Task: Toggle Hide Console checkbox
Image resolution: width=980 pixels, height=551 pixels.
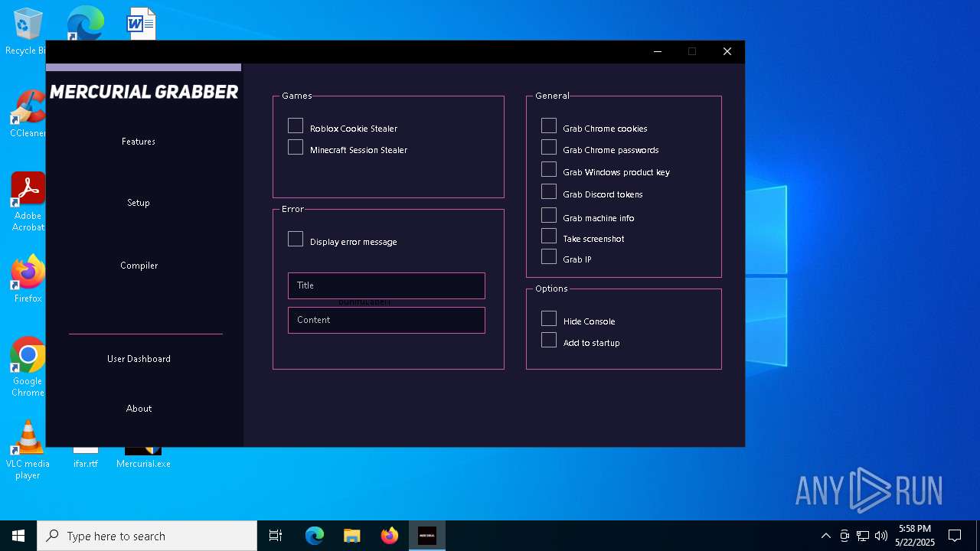Action: (x=549, y=318)
